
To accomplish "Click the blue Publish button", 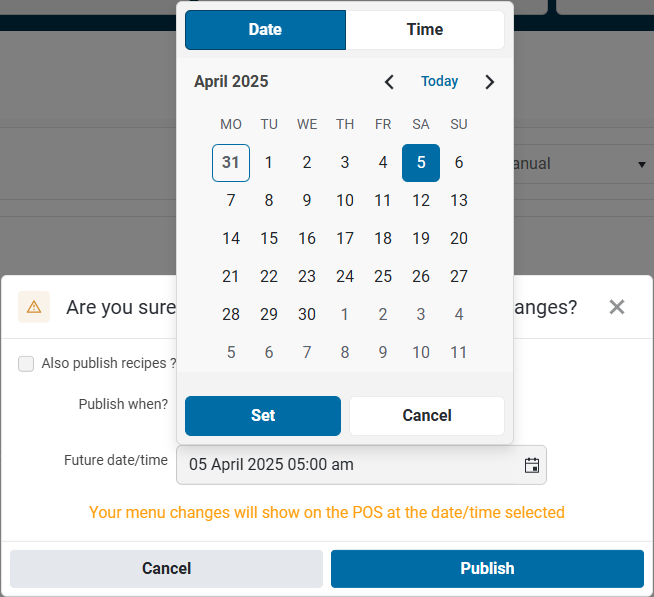I will (487, 569).
